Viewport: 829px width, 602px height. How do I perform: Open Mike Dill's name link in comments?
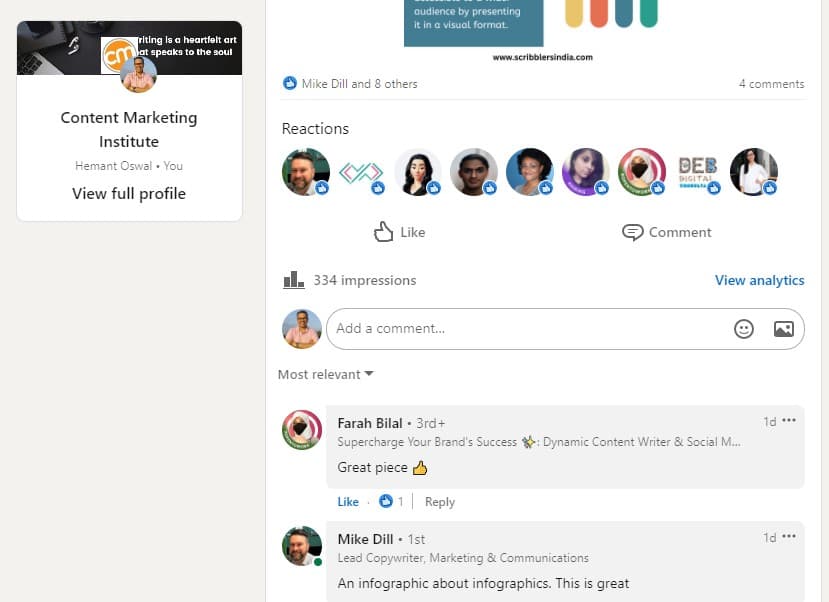(x=365, y=539)
